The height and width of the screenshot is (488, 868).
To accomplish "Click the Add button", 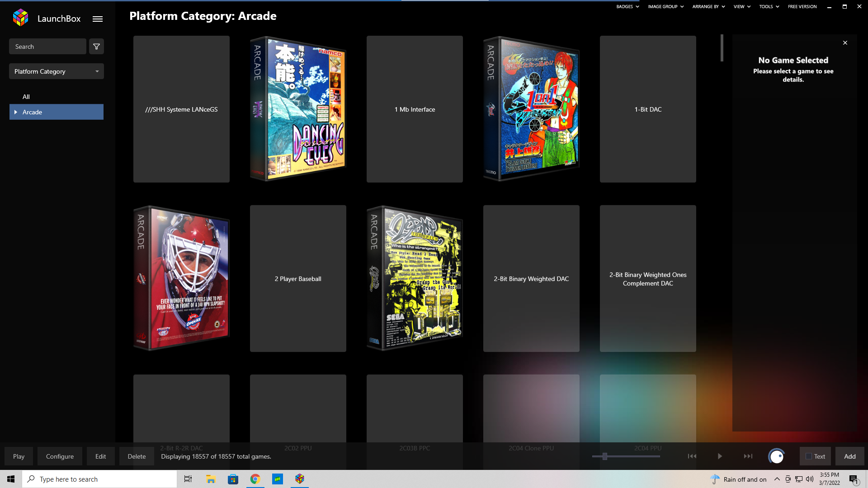I will coord(850,456).
